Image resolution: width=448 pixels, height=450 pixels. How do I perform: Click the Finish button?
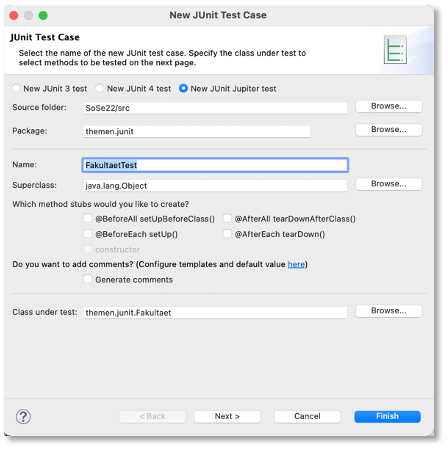387,416
